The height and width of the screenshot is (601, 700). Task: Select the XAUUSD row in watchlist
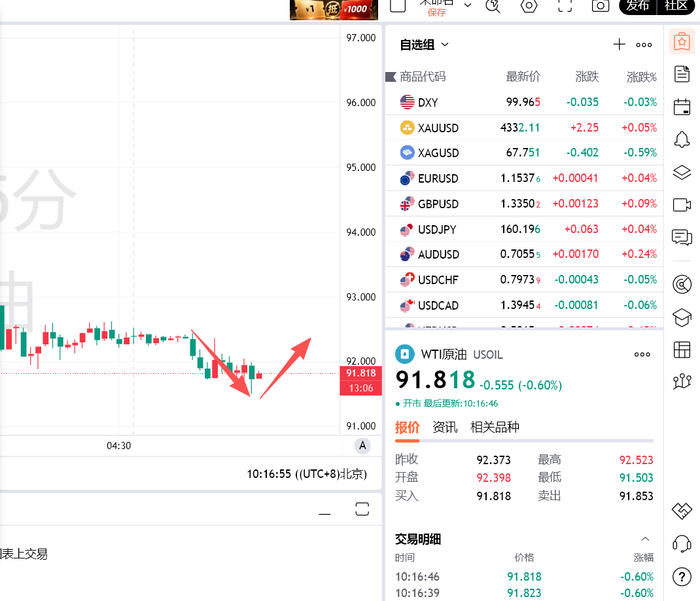tap(524, 128)
